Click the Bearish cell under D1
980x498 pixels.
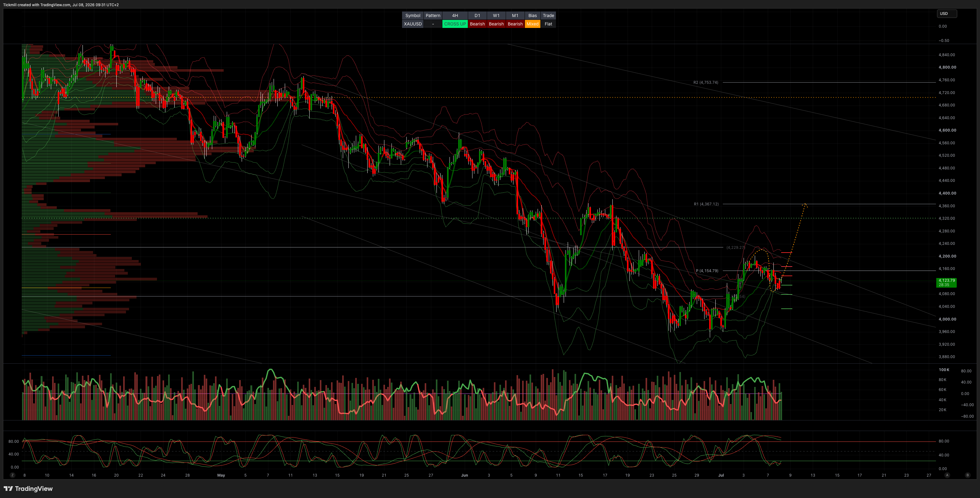[x=477, y=24]
